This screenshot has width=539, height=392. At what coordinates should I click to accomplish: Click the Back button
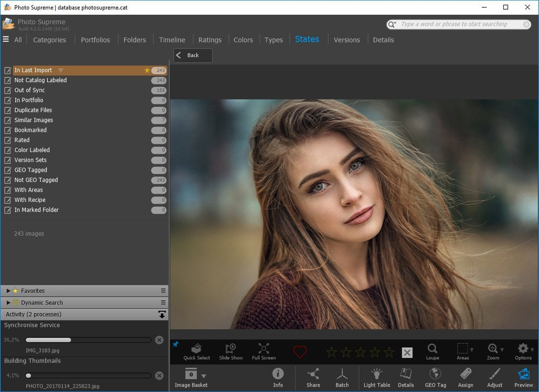click(193, 55)
